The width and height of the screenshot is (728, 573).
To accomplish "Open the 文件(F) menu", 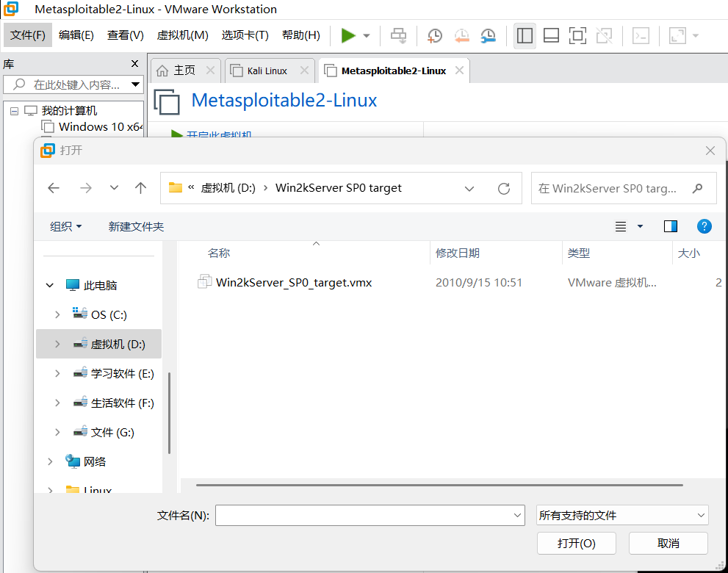I will coord(28,35).
